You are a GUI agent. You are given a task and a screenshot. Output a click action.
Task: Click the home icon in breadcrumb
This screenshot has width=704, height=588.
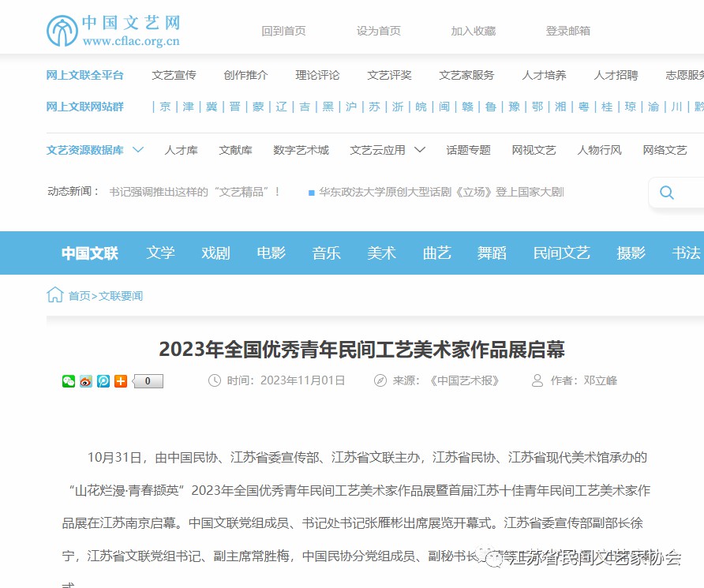[55, 295]
